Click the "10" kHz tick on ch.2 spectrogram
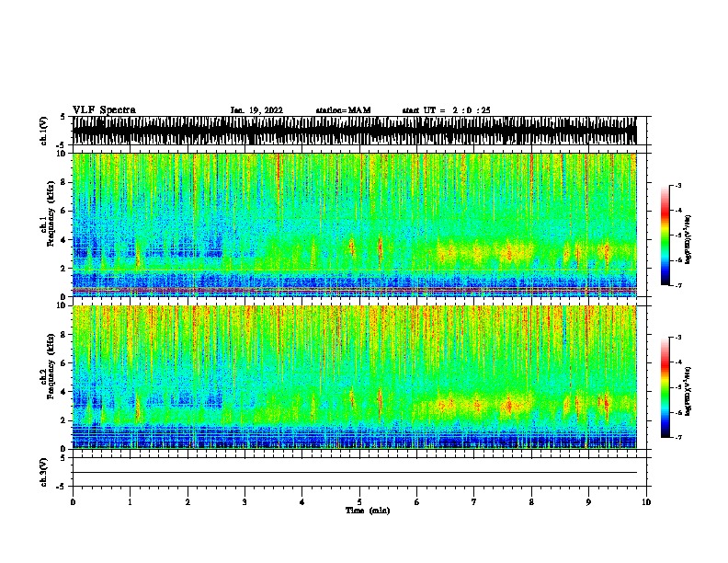 (63, 305)
